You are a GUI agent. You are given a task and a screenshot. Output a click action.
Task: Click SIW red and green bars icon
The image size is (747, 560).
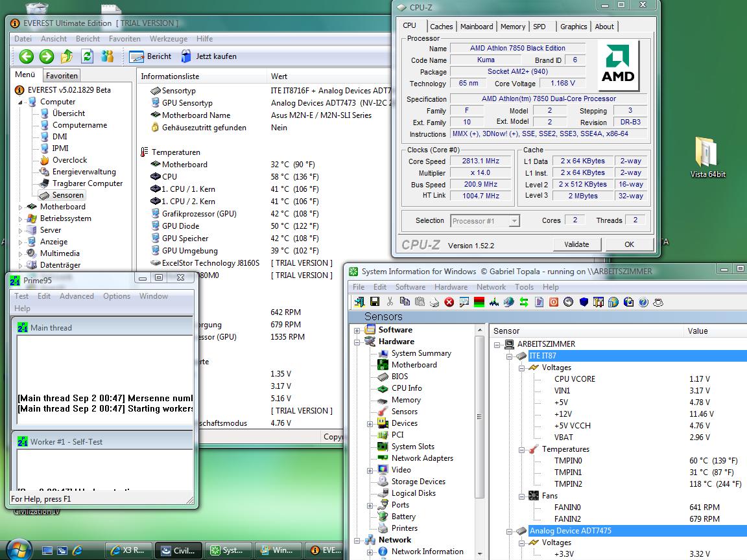(479, 302)
